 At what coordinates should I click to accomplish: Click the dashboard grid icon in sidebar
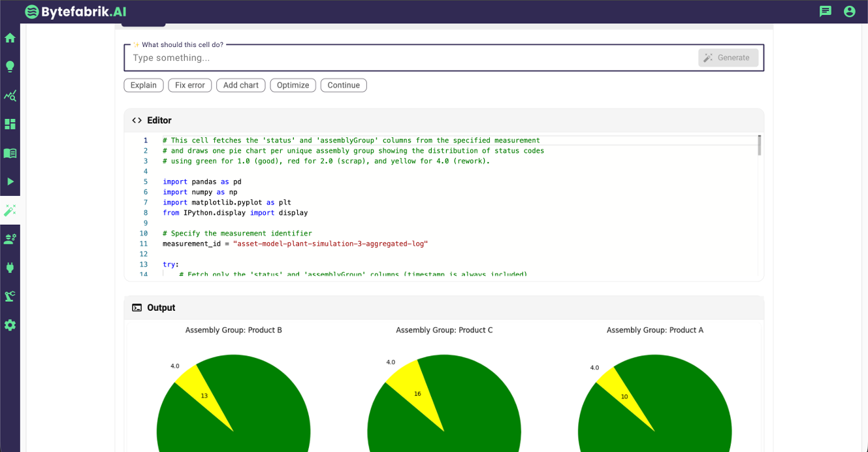point(10,124)
